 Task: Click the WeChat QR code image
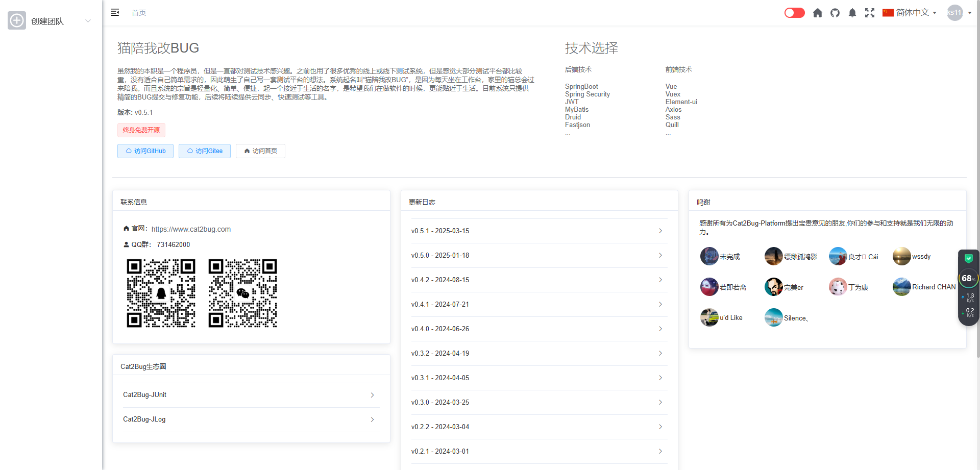click(242, 293)
